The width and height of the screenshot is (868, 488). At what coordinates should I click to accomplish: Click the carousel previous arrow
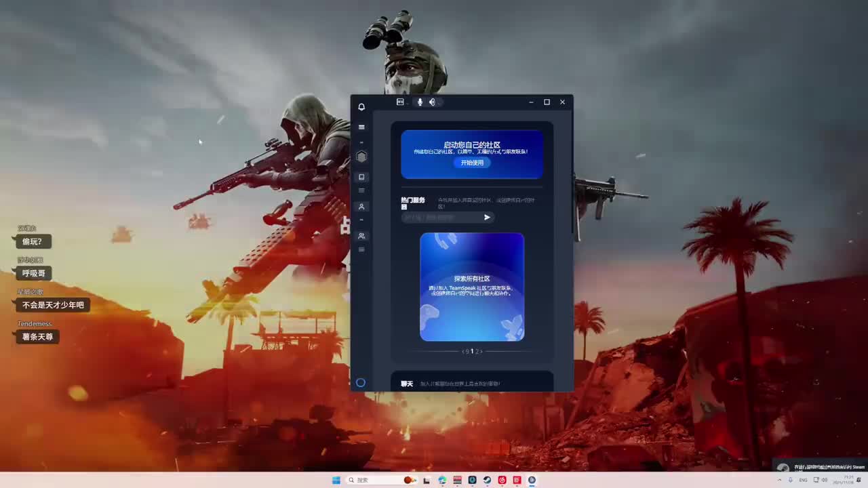point(464,351)
